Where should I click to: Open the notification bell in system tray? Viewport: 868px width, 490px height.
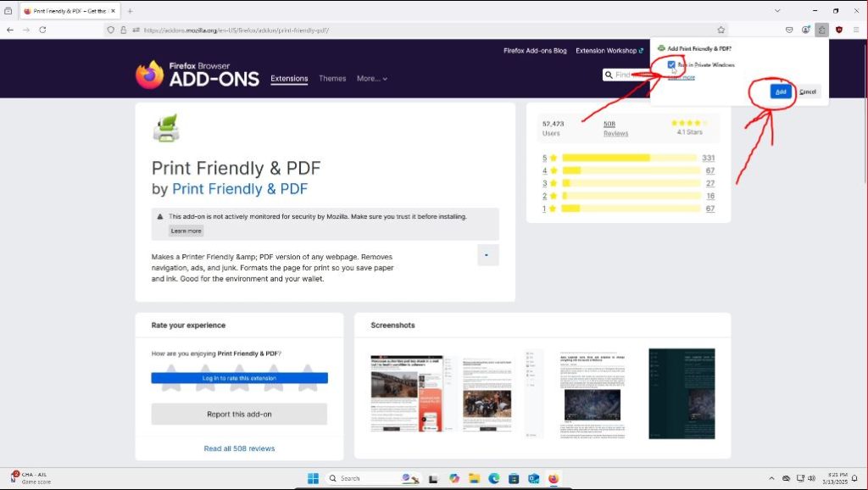(854, 478)
